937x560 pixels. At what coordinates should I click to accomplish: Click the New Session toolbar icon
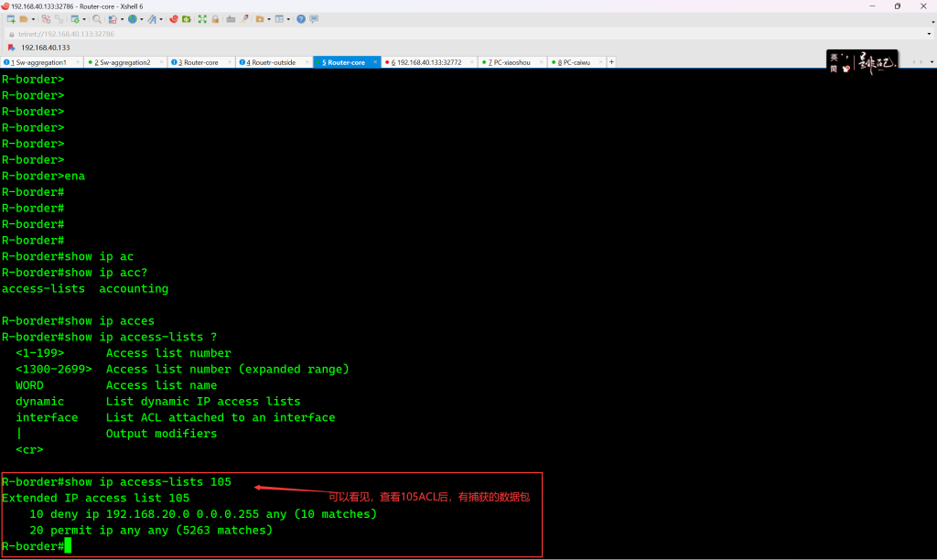coord(11,19)
